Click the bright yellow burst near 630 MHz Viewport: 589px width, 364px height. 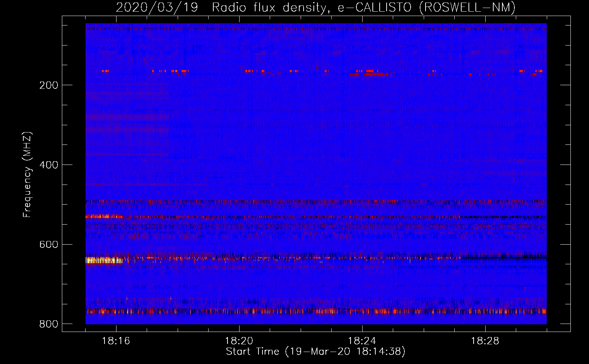coord(104,260)
